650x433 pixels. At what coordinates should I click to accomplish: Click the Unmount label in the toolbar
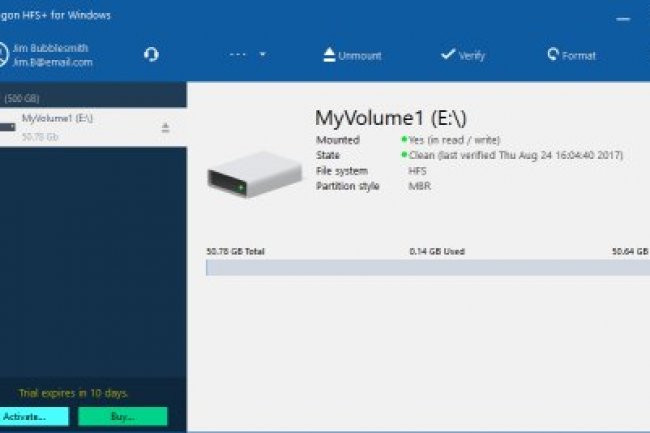pyautogui.click(x=359, y=56)
